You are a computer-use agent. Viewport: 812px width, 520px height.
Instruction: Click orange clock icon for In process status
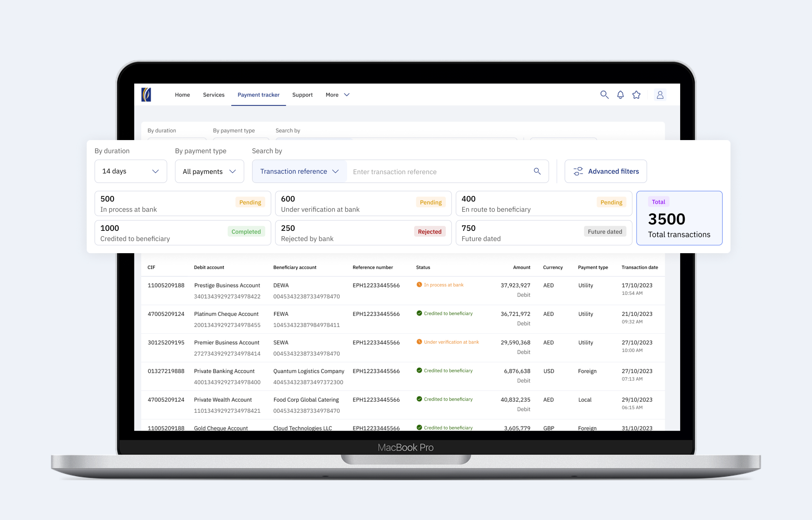[419, 285]
